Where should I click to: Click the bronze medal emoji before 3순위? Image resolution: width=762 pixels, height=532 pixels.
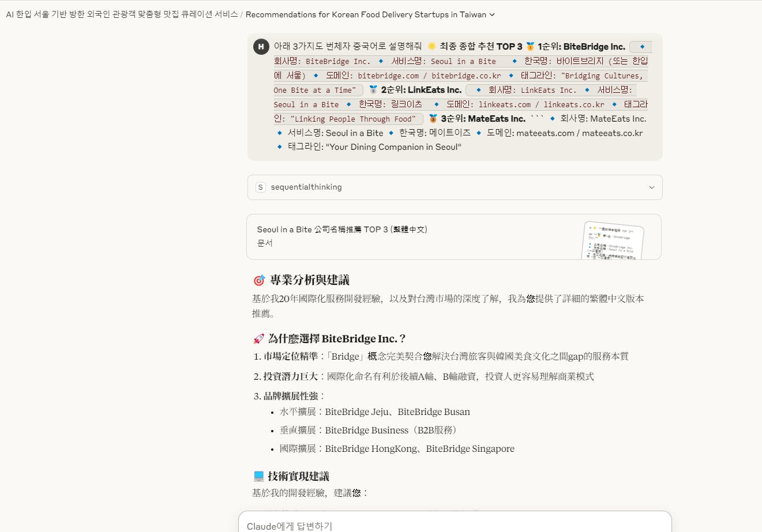[433, 118]
